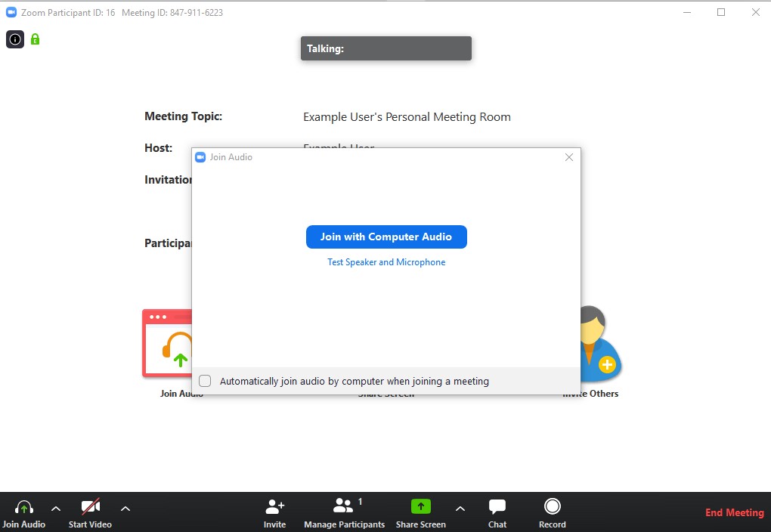
Task: Click the Meeting ID 847-911-6223 text
Action: coord(172,13)
